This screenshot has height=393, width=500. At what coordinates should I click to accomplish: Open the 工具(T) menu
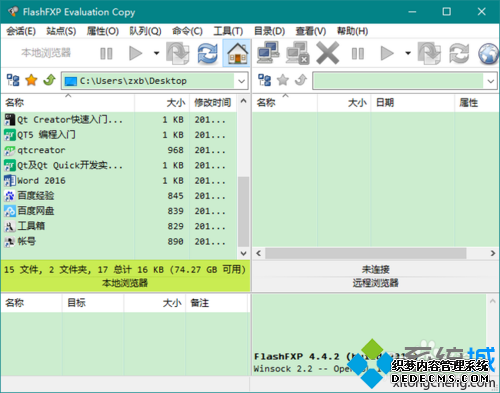pyautogui.click(x=228, y=31)
